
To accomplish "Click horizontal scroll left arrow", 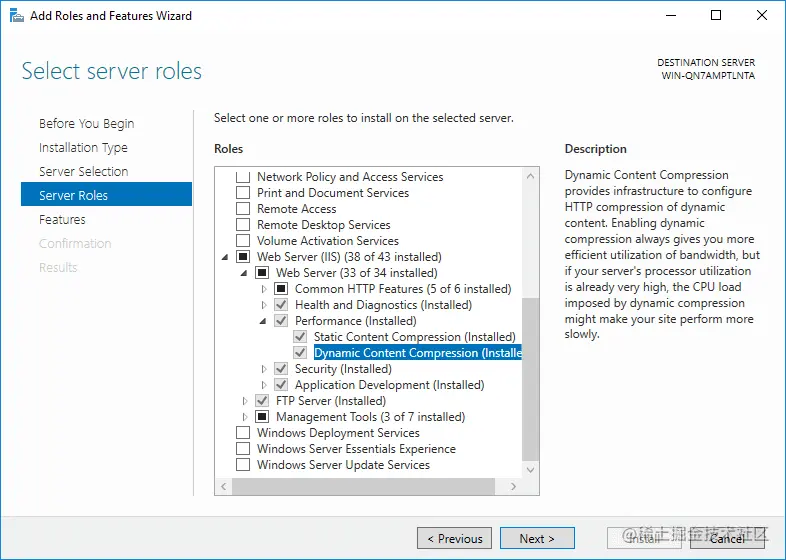I will (224, 486).
